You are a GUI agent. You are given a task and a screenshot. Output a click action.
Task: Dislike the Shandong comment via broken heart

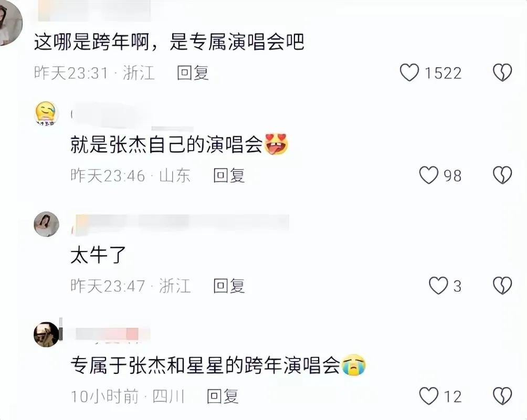point(502,175)
